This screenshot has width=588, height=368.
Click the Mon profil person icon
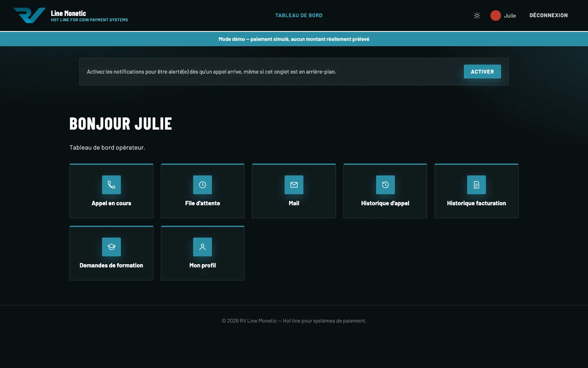pyautogui.click(x=203, y=247)
